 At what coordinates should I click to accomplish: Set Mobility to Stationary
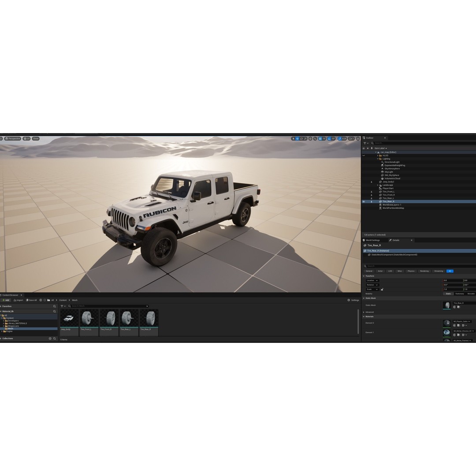[460, 294]
